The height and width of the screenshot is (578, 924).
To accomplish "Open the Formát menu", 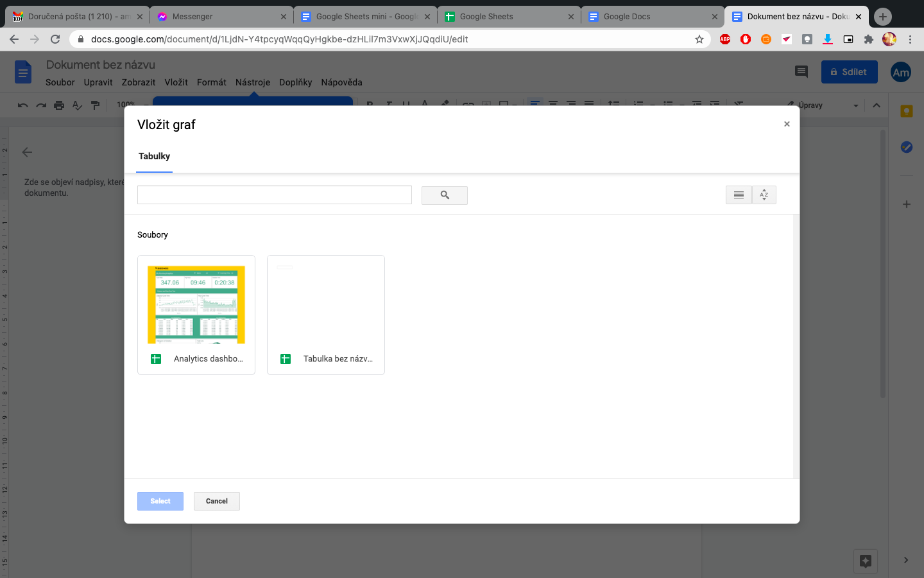I will point(212,82).
